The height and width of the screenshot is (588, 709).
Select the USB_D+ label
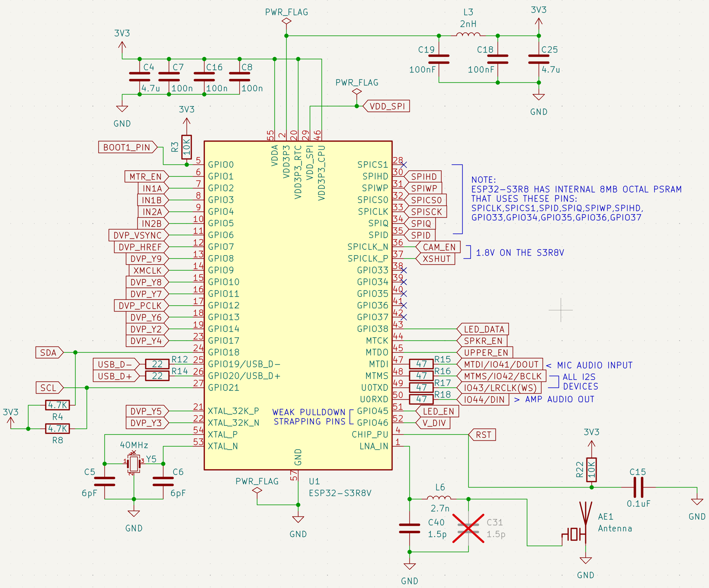pos(116,376)
